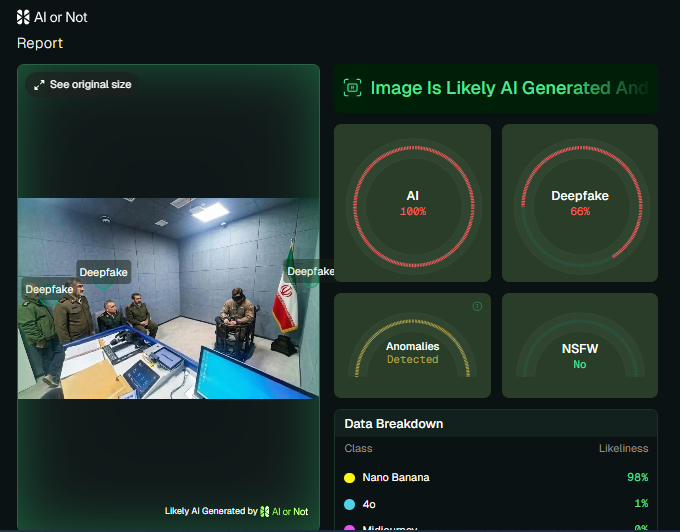Click the magenta Midjourney class dot
Image resolution: width=680 pixels, height=532 pixels.
[x=349, y=528]
